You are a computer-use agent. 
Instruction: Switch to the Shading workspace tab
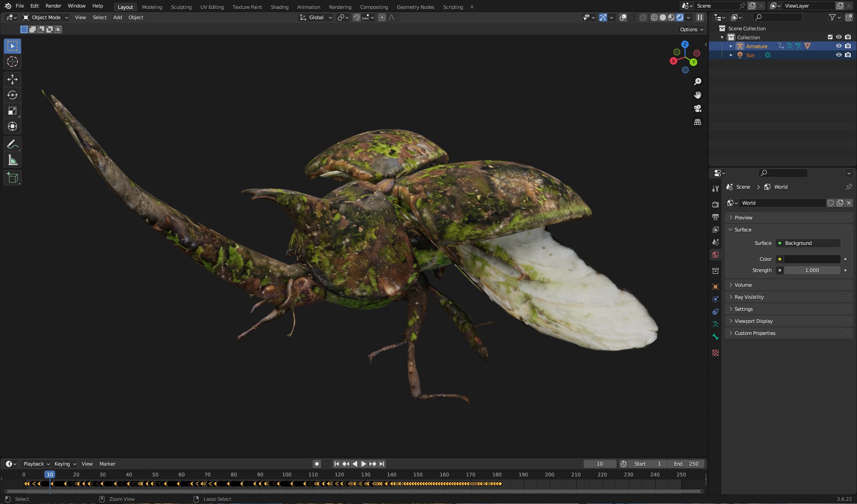coord(279,7)
